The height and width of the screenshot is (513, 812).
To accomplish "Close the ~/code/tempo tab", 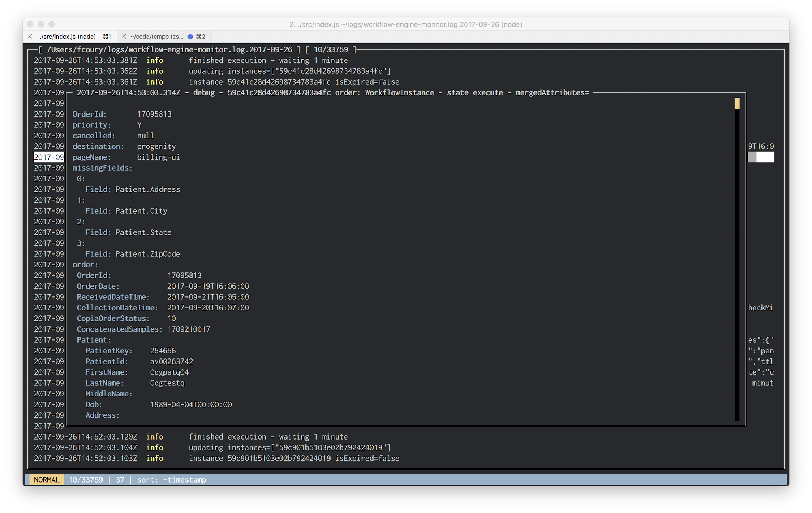I will click(x=124, y=37).
